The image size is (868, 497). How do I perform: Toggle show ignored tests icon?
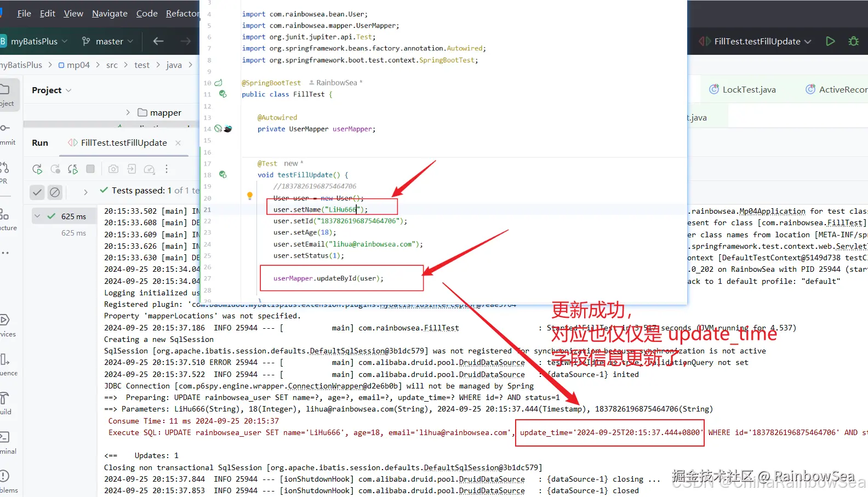click(x=55, y=192)
